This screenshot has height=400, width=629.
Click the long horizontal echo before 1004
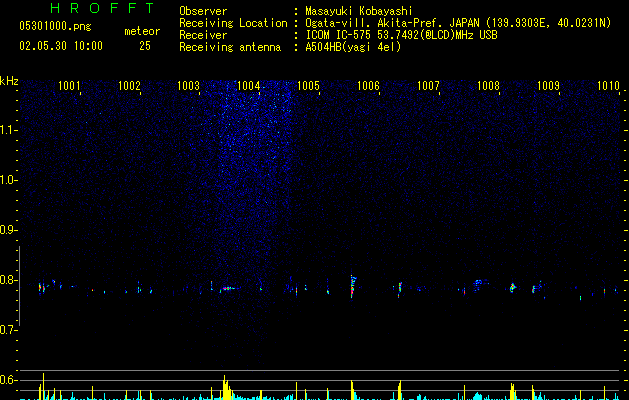tap(229, 288)
